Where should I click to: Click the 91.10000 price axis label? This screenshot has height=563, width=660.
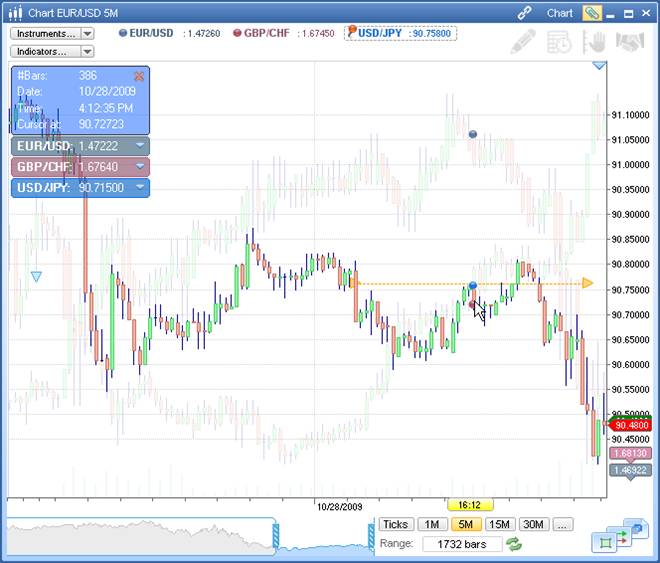click(630, 114)
